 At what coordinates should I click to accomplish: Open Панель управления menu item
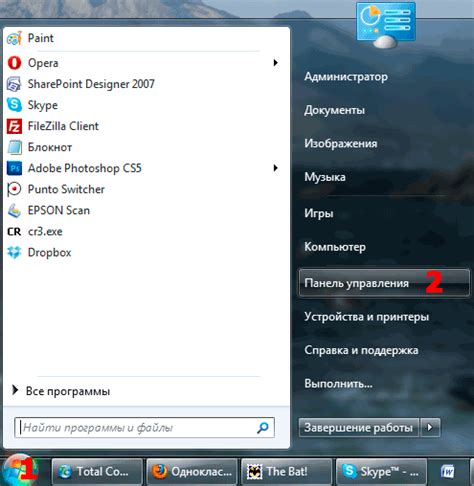point(384,283)
